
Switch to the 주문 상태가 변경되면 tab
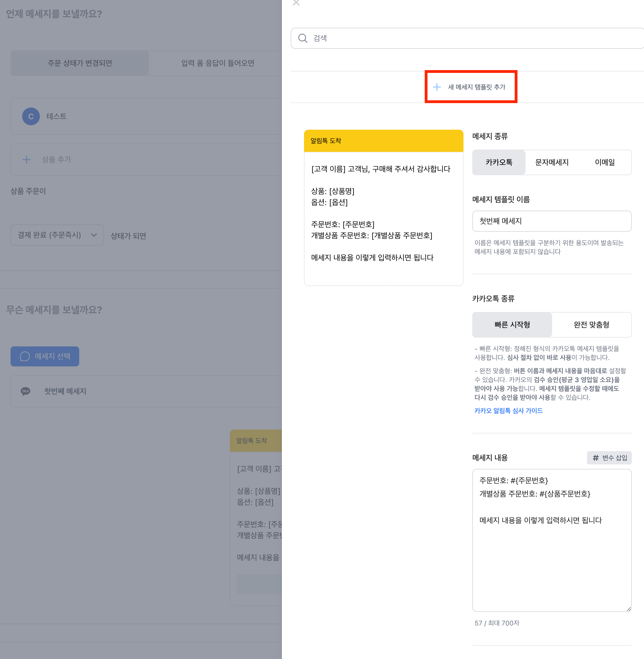(x=80, y=63)
